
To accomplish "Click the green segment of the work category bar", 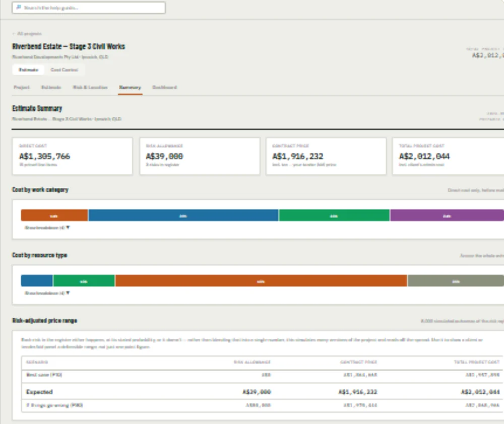I will coord(334,215).
